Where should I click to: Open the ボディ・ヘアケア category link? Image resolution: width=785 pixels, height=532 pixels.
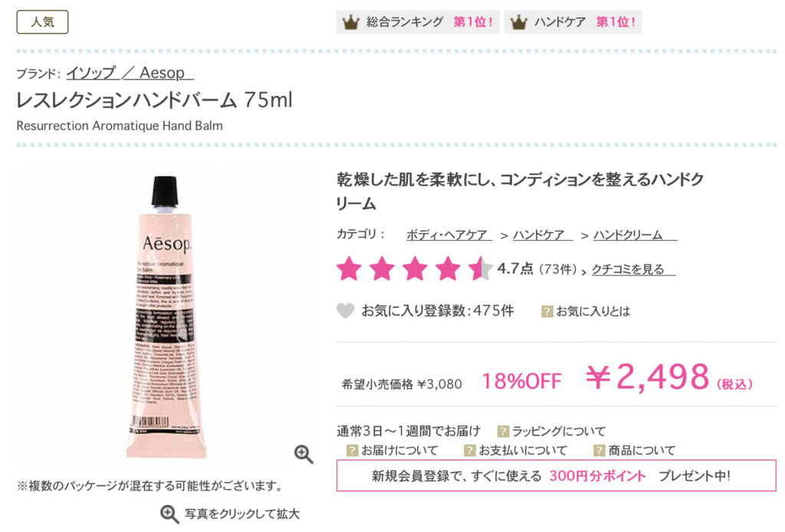[449, 235]
